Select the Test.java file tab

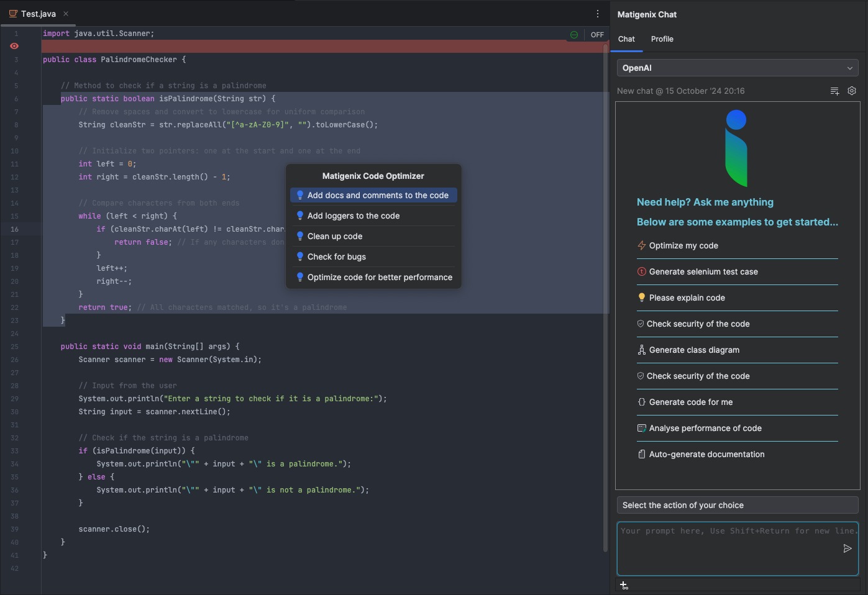tap(38, 14)
